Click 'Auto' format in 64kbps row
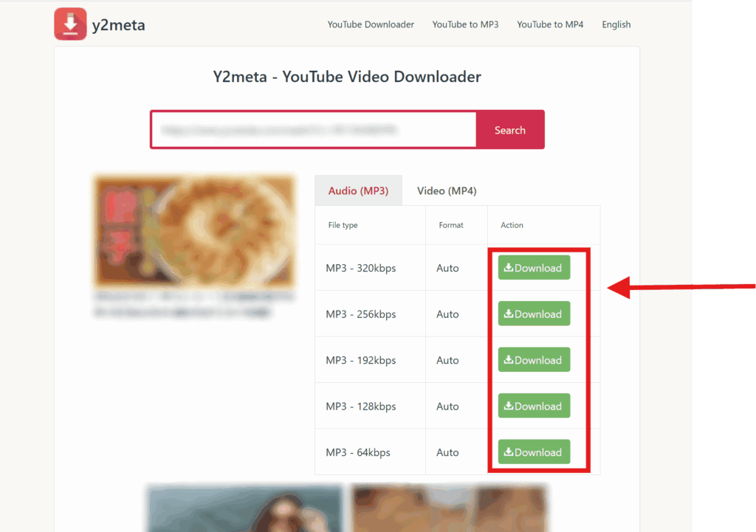Viewport: 756px width, 532px height. click(447, 452)
